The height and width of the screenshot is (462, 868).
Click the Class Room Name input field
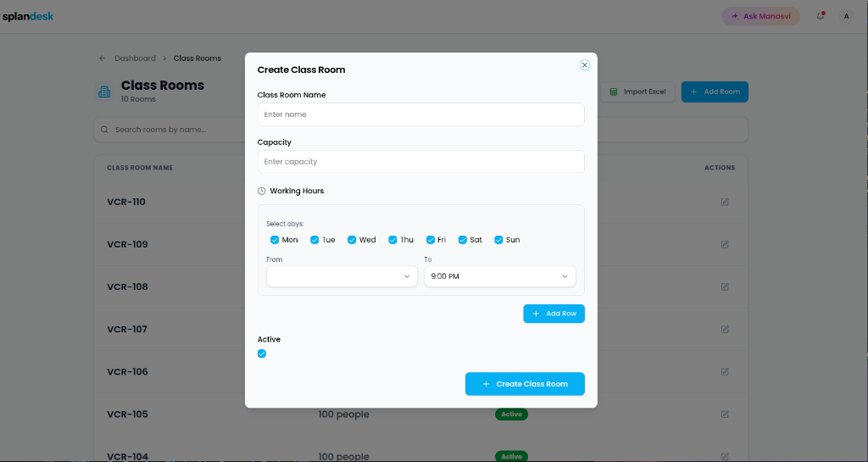pyautogui.click(x=420, y=114)
